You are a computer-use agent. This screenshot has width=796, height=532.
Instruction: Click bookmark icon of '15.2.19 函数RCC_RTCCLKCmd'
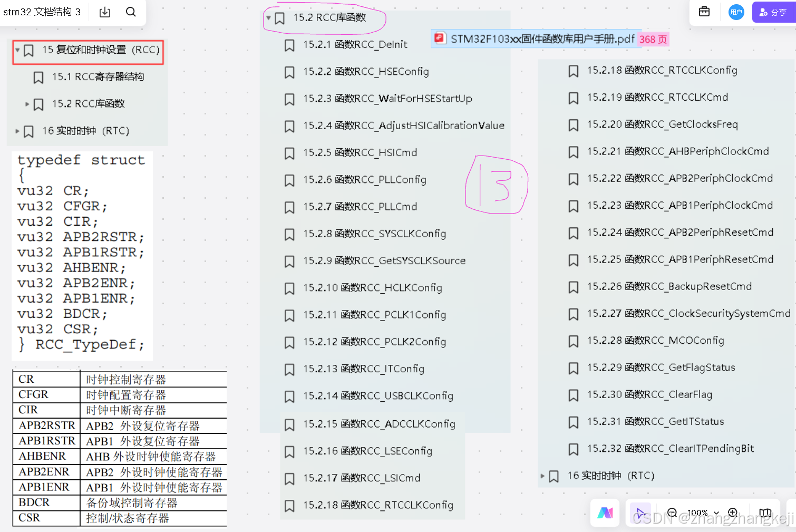click(574, 98)
